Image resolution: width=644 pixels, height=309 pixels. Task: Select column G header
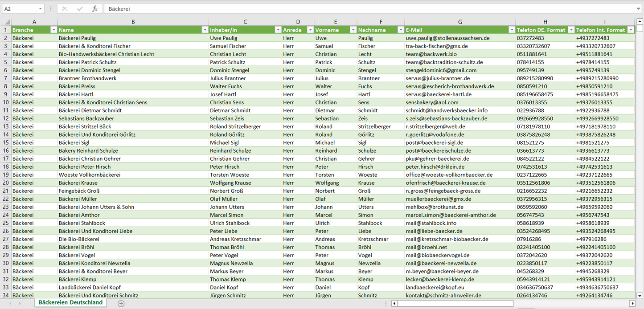pyautogui.click(x=460, y=22)
